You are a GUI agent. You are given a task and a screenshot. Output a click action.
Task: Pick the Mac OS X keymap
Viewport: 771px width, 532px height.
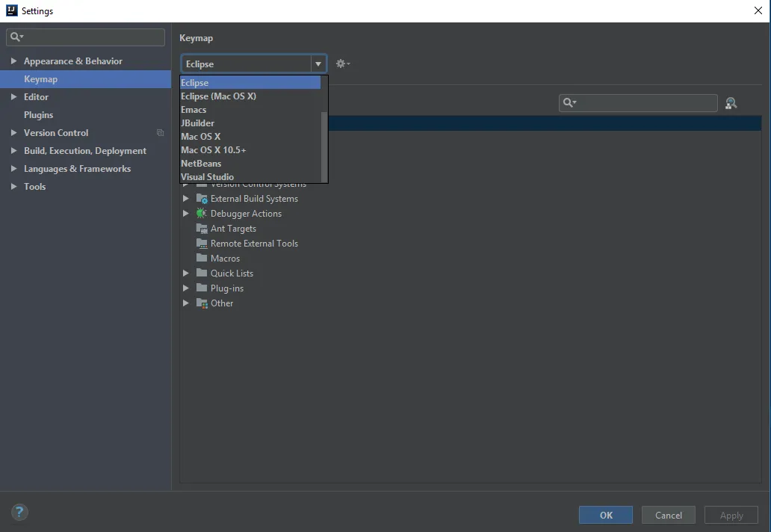point(250,136)
